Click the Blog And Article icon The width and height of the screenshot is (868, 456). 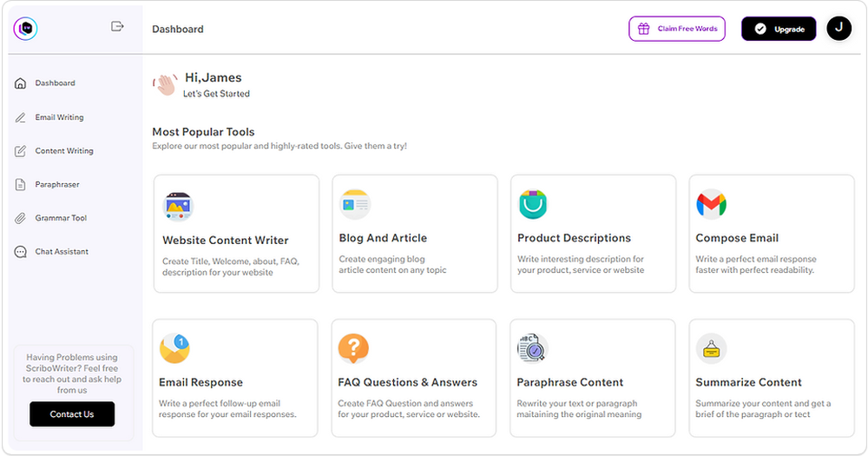point(355,204)
